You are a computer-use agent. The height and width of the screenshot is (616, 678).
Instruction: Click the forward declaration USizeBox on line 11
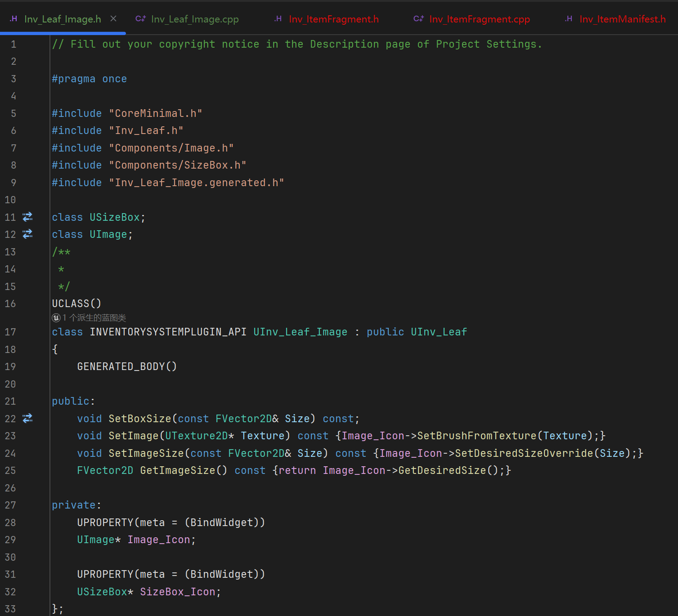click(x=115, y=217)
